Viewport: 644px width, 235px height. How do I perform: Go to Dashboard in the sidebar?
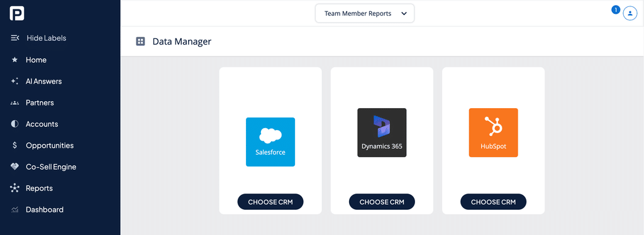tap(45, 210)
